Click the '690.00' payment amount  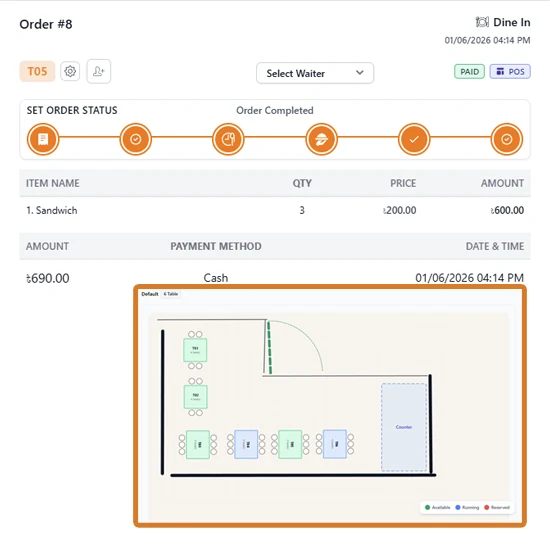click(x=48, y=278)
